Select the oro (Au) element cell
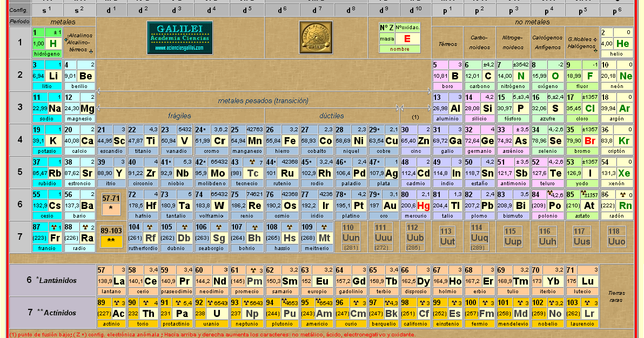This screenshot has width=644, height=338. (x=383, y=205)
